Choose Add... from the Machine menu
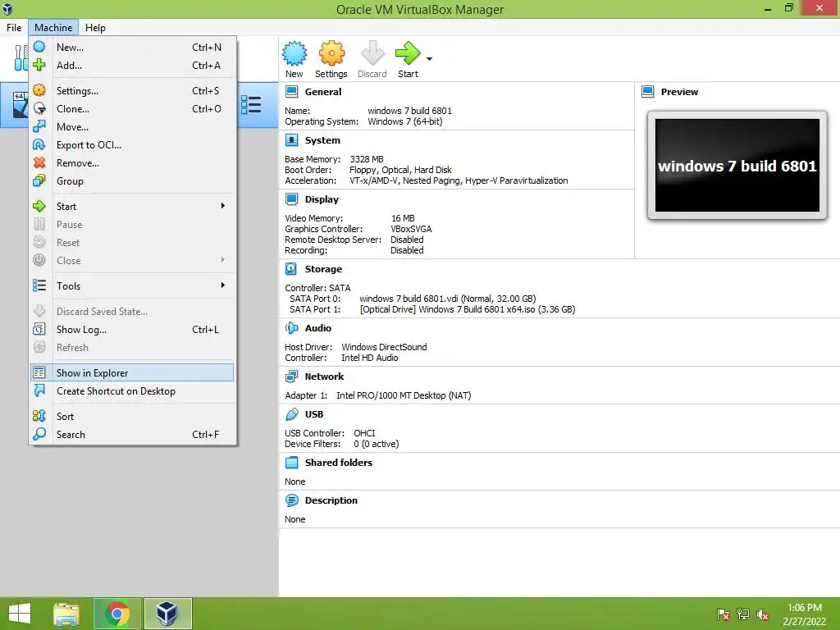840x630 pixels. pyautogui.click(x=133, y=66)
